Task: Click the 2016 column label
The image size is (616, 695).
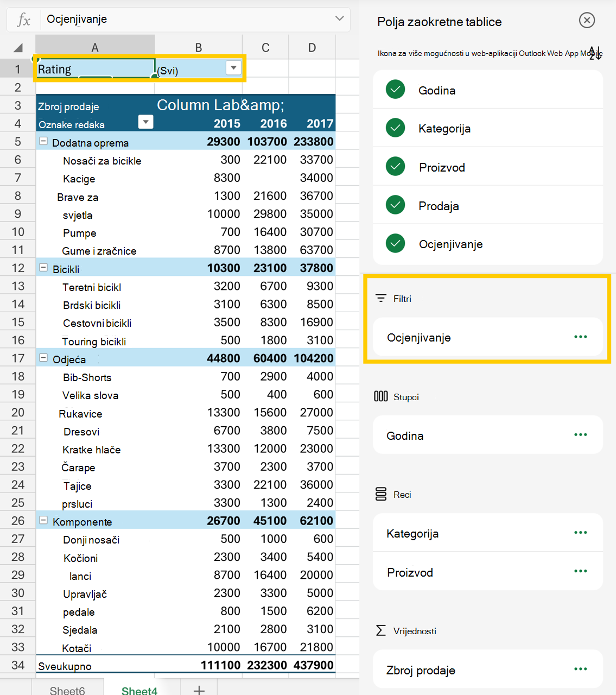Action: [x=274, y=124]
